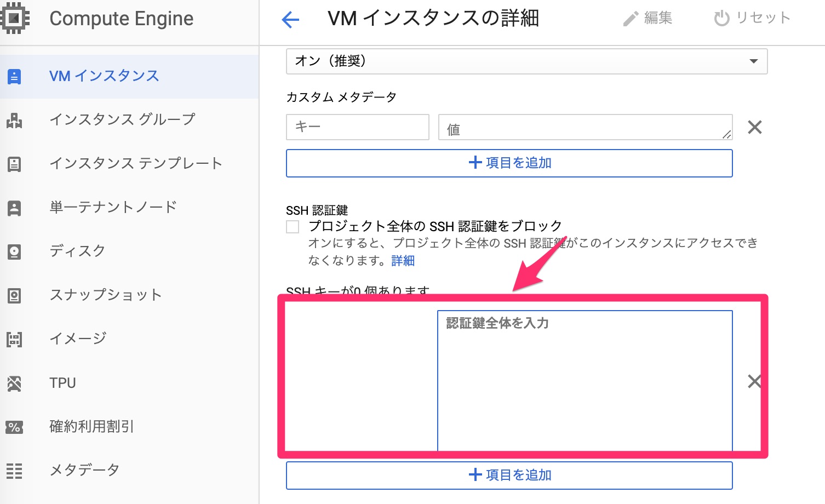
Task: Open TPU in the sidebar
Action: (129, 383)
